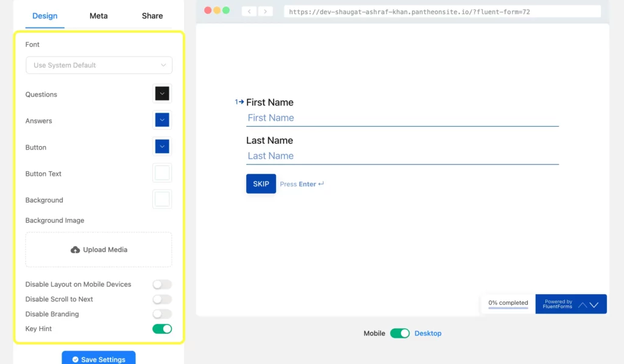This screenshot has height=364, width=624.
Task: Turn off the Key Hint toggle
Action: click(x=162, y=329)
